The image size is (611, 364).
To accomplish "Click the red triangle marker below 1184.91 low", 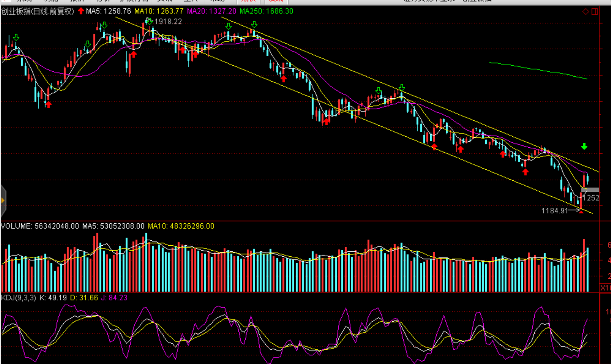I will 581,212.
